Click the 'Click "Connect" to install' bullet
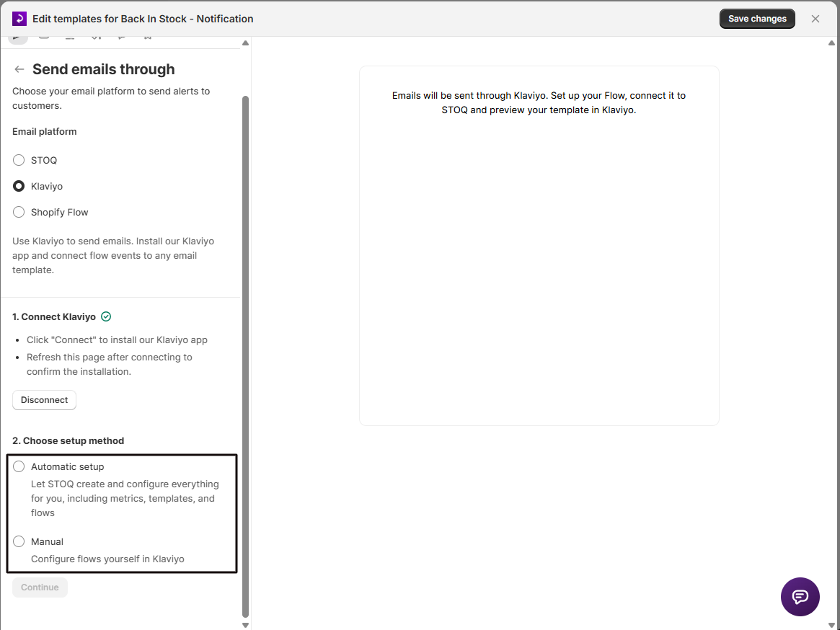The height and width of the screenshot is (630, 840). 118,340
